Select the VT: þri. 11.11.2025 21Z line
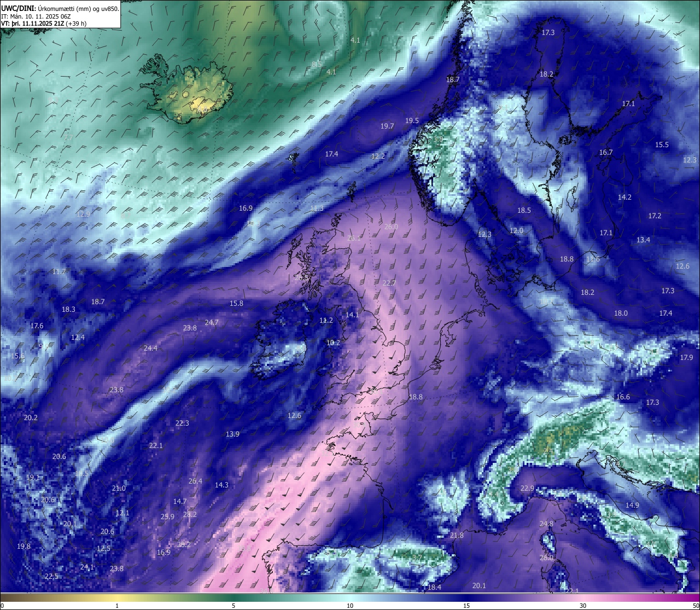This screenshot has height=610, width=700. [x=43, y=24]
